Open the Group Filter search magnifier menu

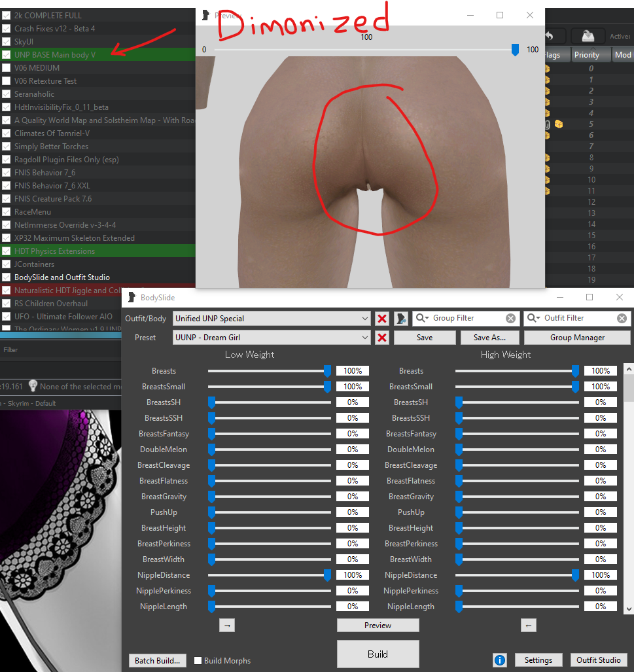422,318
